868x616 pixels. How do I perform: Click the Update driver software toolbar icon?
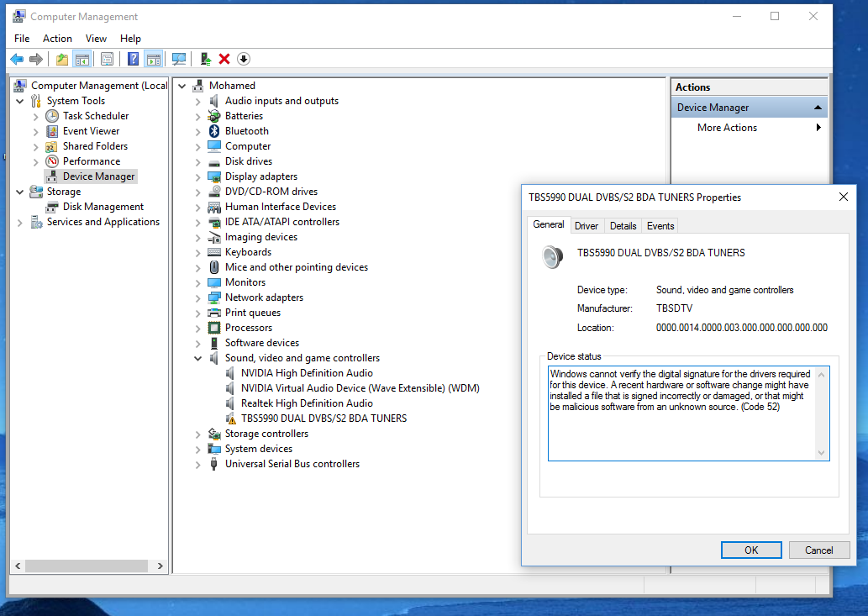pyautogui.click(x=206, y=59)
